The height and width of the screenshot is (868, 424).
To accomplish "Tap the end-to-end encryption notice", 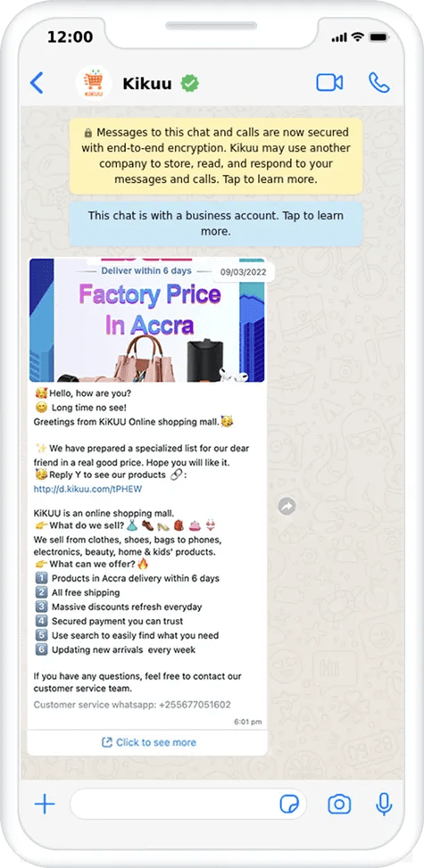I will 216,156.
